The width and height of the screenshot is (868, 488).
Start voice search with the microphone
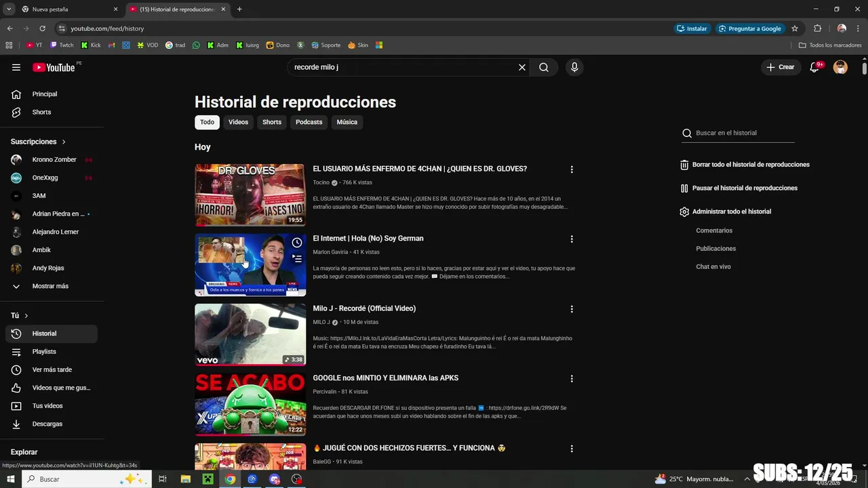[x=574, y=67]
